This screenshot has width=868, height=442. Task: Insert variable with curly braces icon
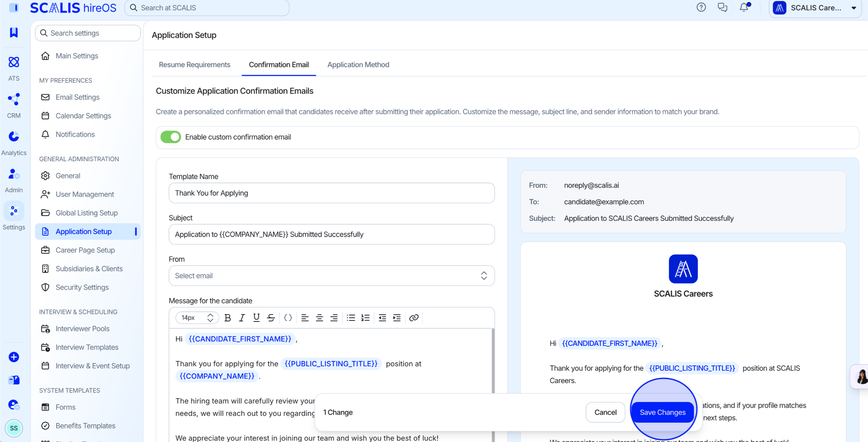click(x=288, y=318)
